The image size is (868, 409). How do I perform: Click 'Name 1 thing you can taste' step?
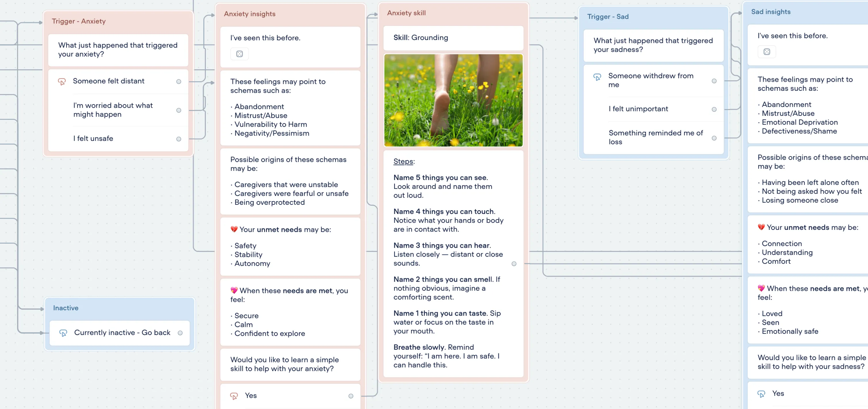pyautogui.click(x=447, y=322)
